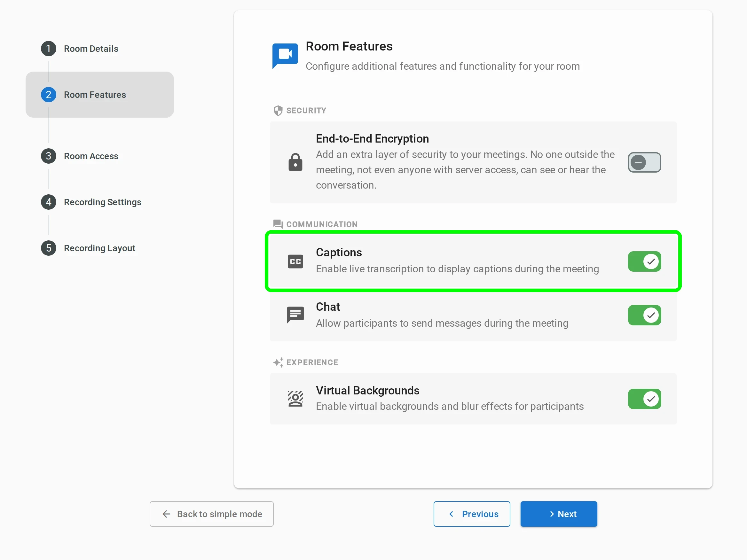Click the closed captions CC icon
The height and width of the screenshot is (560, 747).
click(295, 261)
